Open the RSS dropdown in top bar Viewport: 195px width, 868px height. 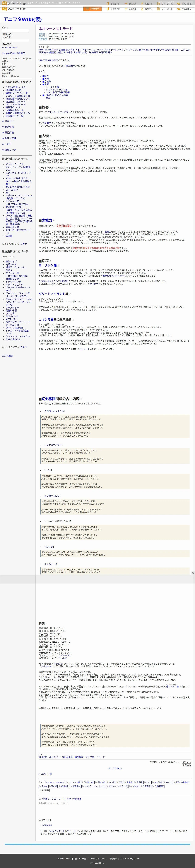pyautogui.click(x=68, y=3)
